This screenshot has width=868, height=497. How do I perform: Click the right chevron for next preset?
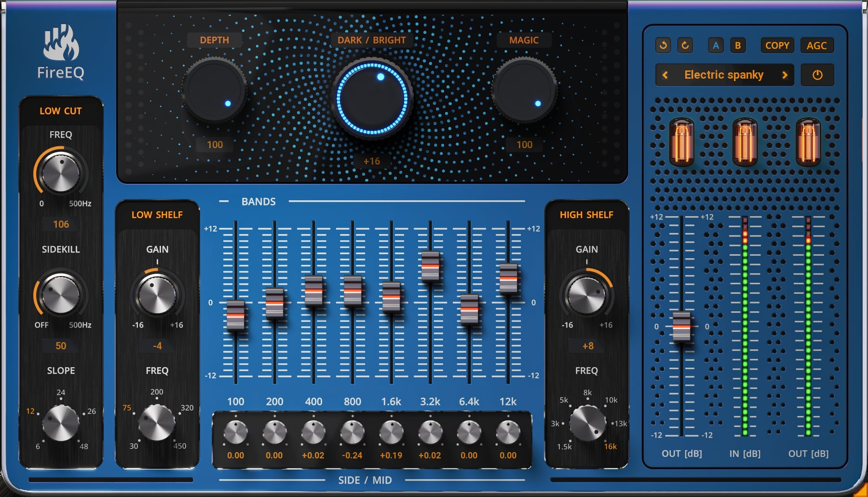[x=785, y=75]
